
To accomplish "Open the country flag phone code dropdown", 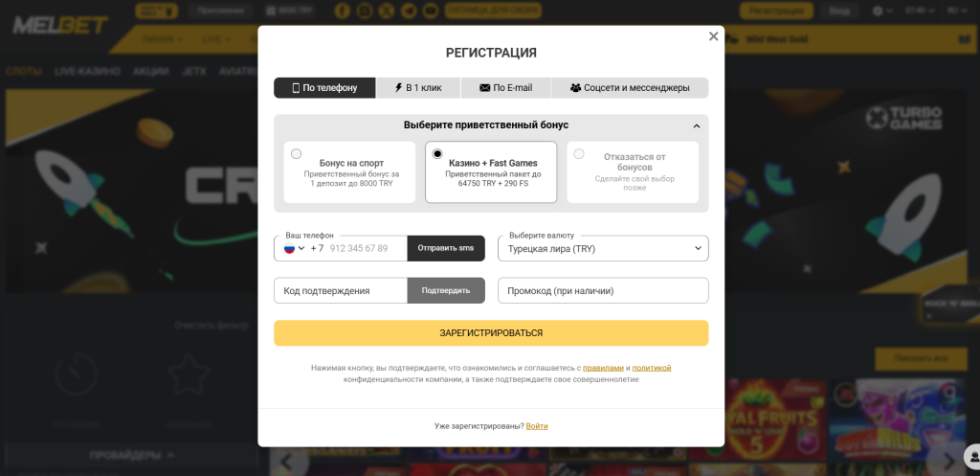I will tap(294, 248).
